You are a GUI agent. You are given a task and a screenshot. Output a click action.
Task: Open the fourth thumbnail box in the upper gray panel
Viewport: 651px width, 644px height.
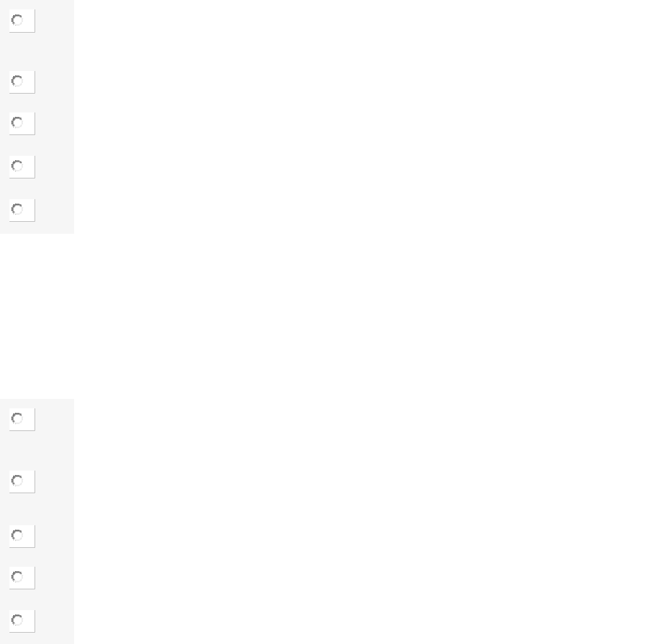pos(22,167)
